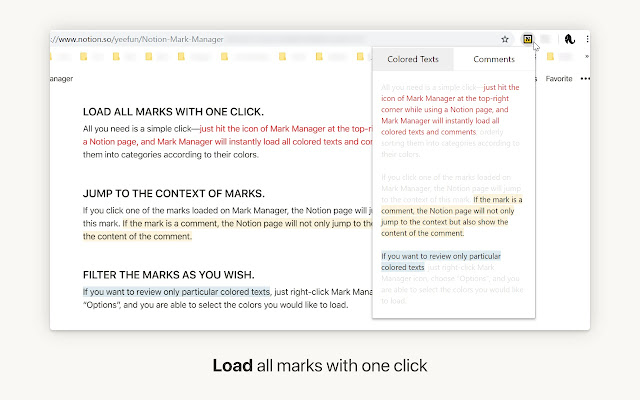The image size is (640, 400).
Task: Open the Mark Manager extension icon
Action: tap(527, 39)
